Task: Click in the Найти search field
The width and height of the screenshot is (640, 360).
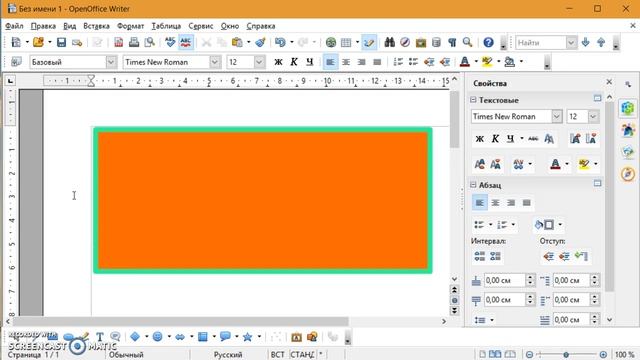Action: [541, 42]
